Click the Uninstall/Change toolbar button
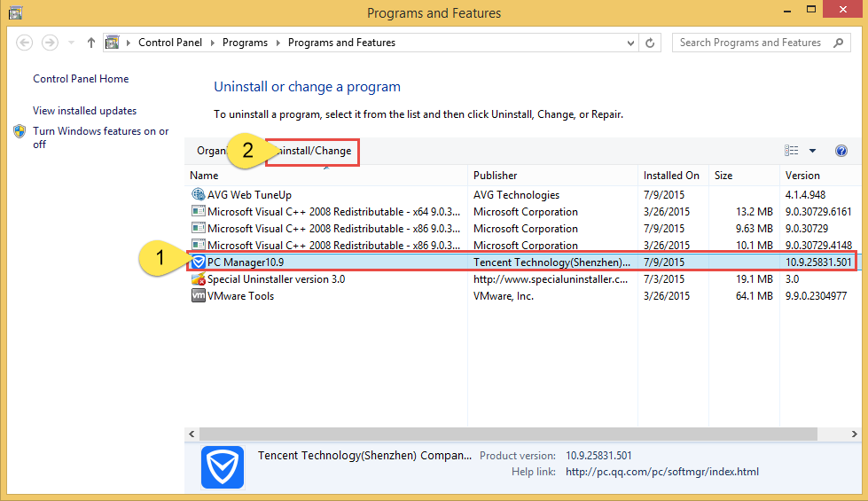The image size is (868, 501). (x=312, y=151)
